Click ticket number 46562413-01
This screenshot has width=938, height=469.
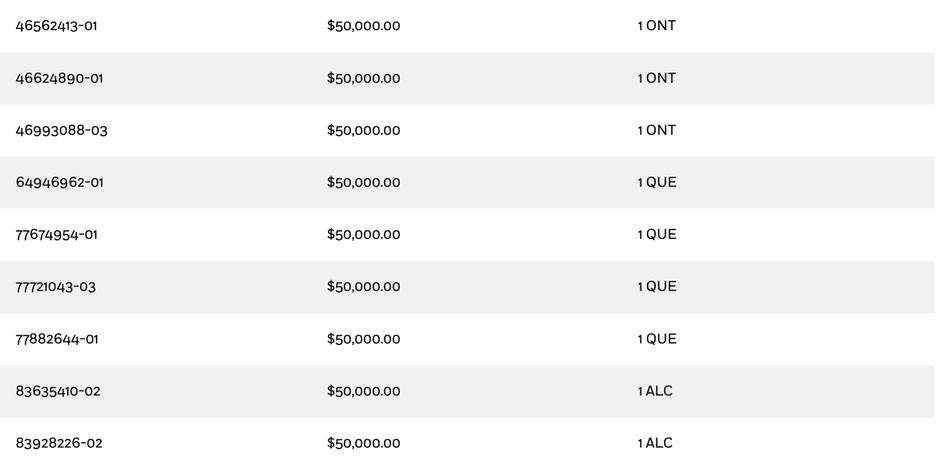click(x=57, y=26)
